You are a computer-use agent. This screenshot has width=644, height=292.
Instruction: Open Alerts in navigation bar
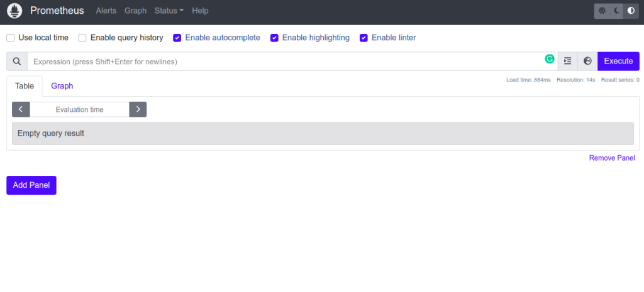tap(106, 11)
